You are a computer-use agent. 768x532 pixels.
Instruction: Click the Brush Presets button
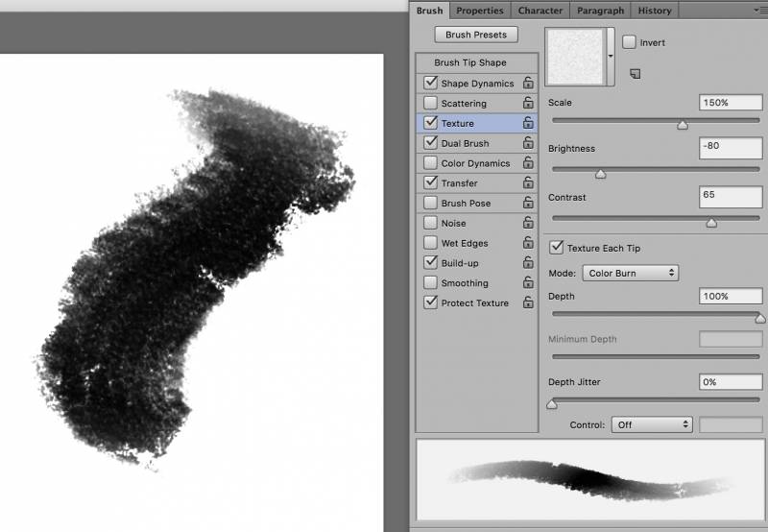(x=476, y=35)
